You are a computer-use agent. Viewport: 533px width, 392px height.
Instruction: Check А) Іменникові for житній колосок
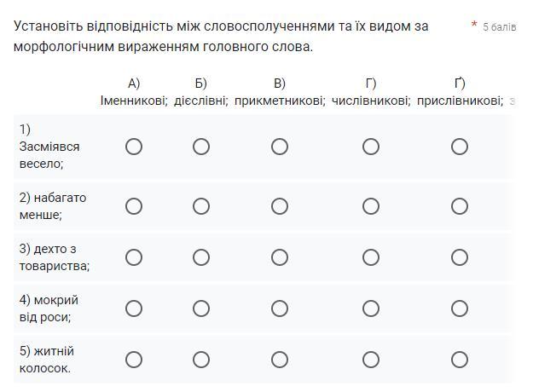point(134,360)
